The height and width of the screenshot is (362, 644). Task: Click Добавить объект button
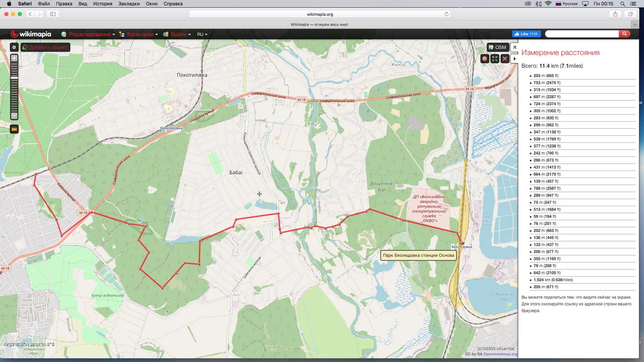click(x=45, y=47)
